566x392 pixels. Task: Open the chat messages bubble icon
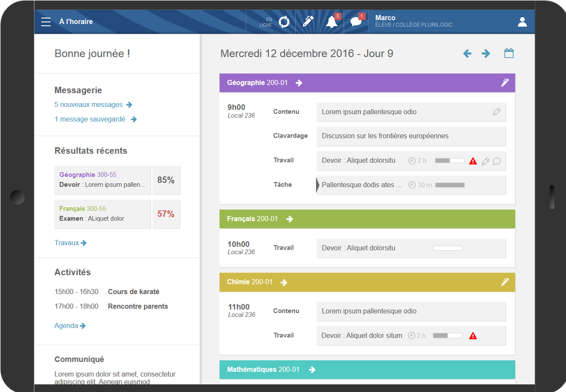tap(356, 21)
